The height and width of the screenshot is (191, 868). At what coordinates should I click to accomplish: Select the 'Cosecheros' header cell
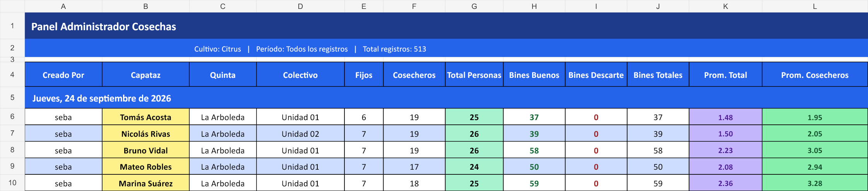(414, 75)
